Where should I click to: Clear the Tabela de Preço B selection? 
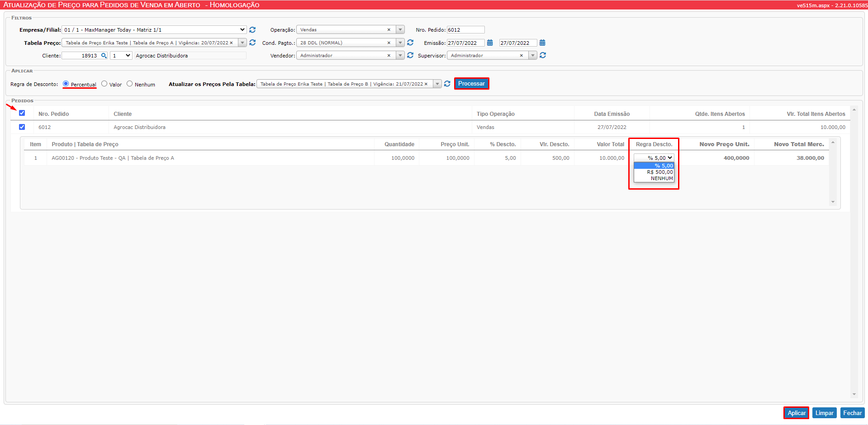click(426, 84)
